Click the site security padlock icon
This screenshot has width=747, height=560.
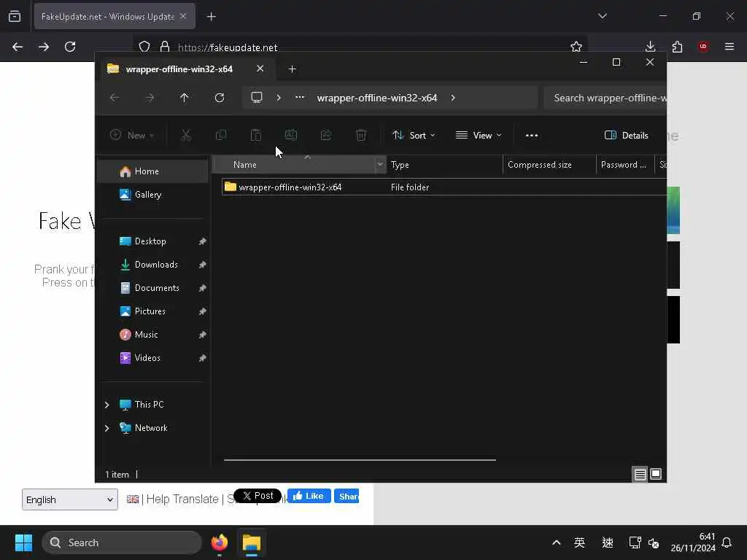coord(165,47)
